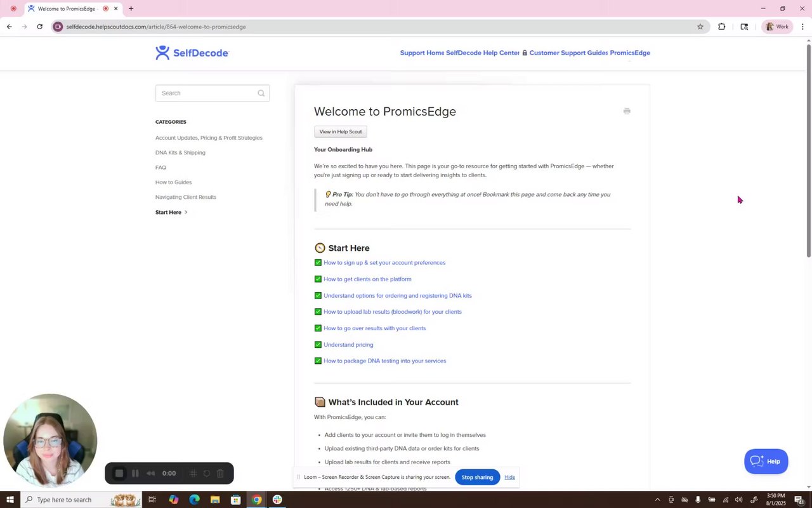Open the FAQ category
Image resolution: width=812 pixels, height=508 pixels.
click(x=160, y=168)
